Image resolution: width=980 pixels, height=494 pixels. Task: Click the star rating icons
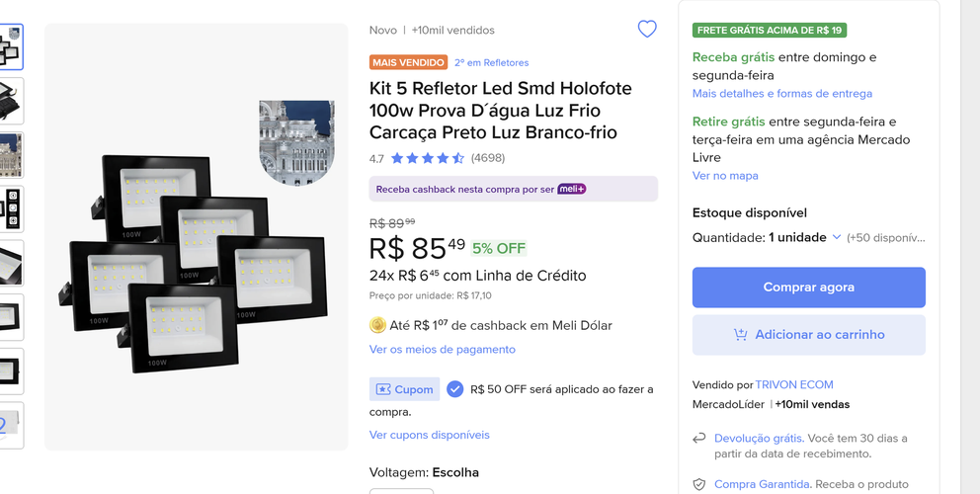pos(428,158)
